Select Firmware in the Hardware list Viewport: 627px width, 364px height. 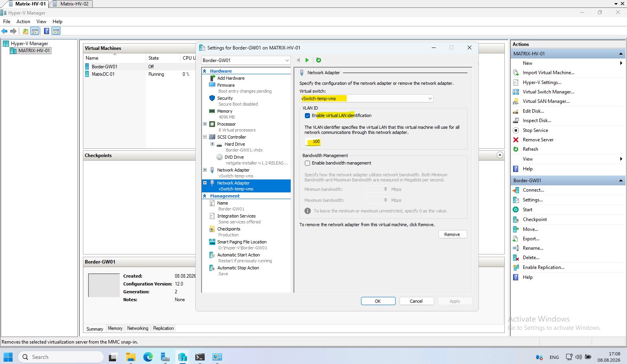[x=226, y=85]
